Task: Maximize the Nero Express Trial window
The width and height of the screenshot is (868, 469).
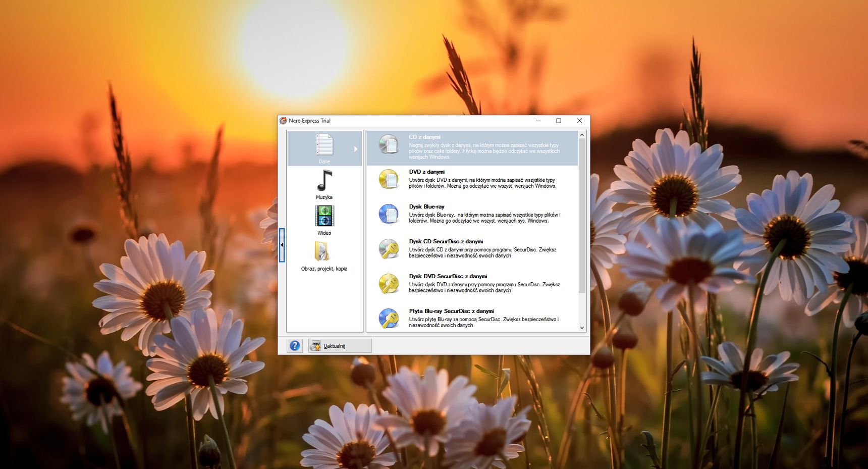Action: [559, 121]
